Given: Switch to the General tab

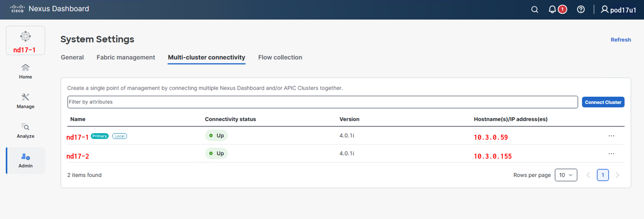Looking at the screenshot, I should (x=72, y=57).
